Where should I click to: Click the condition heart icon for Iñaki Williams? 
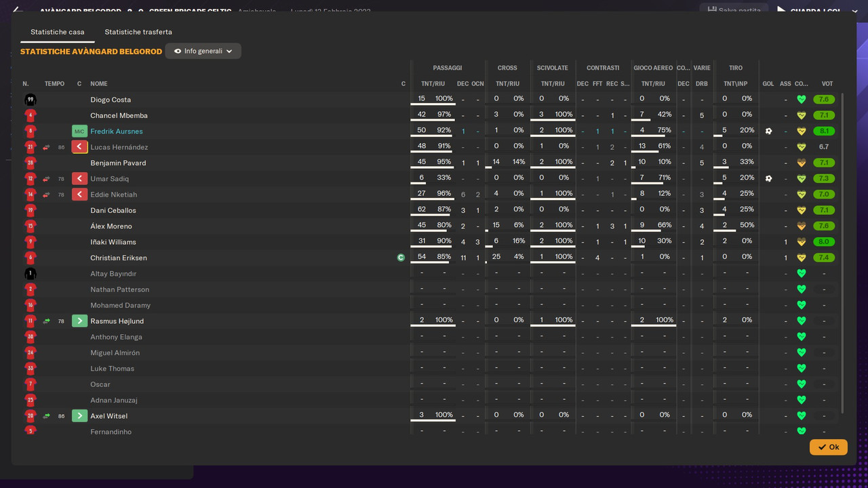pos(801,242)
